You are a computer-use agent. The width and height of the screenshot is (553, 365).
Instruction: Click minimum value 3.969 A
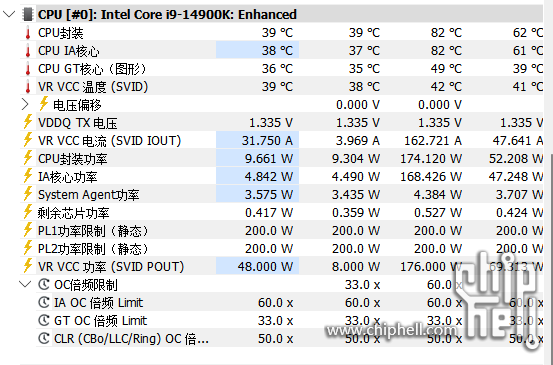pyautogui.click(x=358, y=141)
